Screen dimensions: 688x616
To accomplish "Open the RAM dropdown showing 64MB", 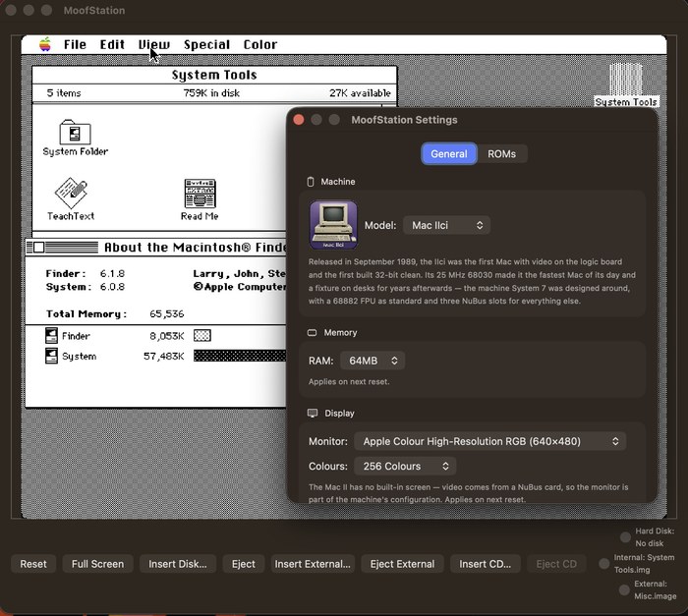I will tap(373, 361).
